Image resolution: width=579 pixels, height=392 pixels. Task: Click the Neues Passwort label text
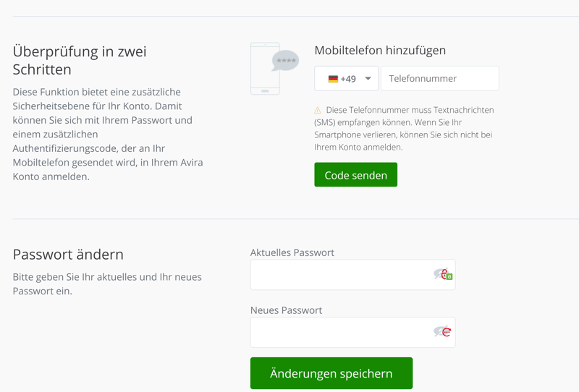tap(286, 310)
